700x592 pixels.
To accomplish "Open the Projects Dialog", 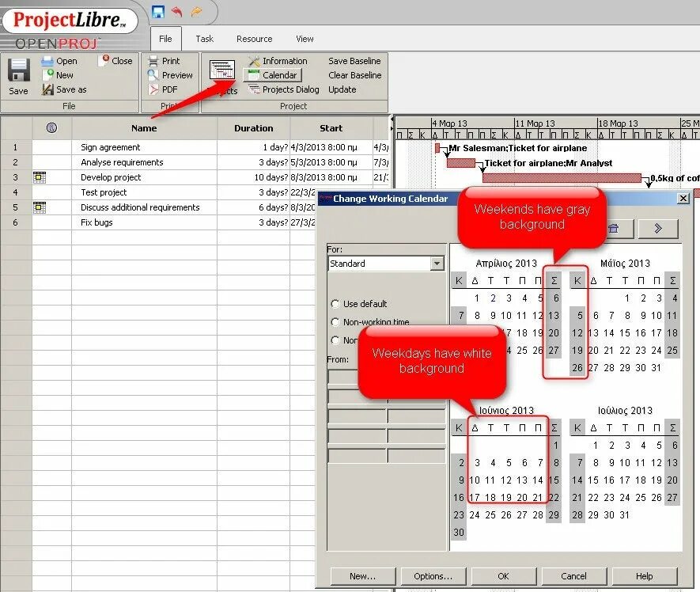I will 285,89.
